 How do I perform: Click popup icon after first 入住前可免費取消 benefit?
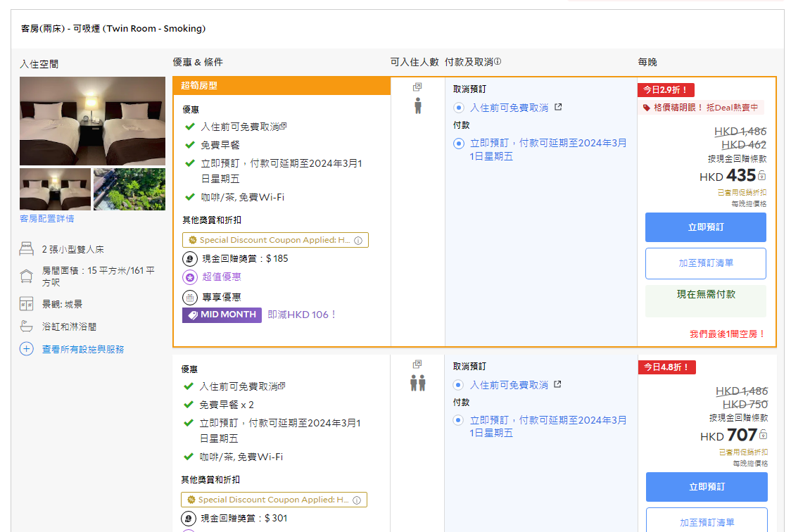[284, 126]
